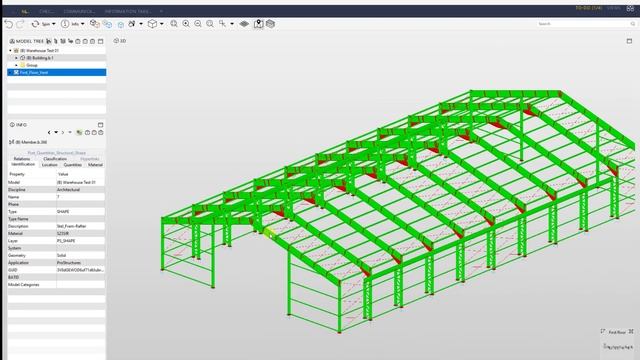This screenshot has height=360, width=640.
Task: Select the highlighted Fied_Floor_Vent row
Action: [57, 72]
